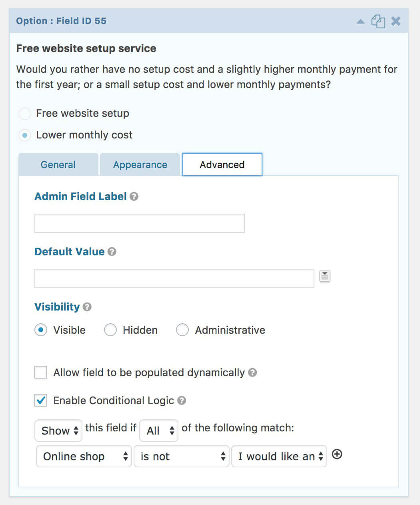Switch to the General tab

click(58, 165)
